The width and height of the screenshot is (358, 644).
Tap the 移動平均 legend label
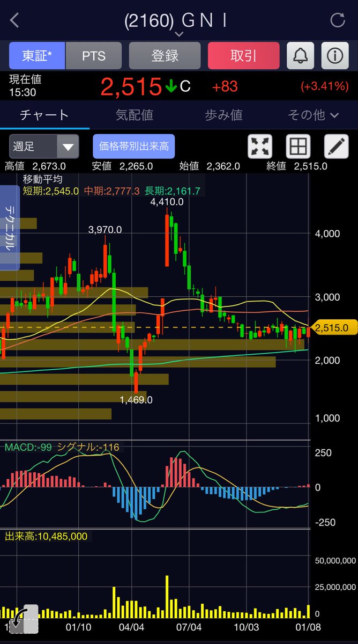pyautogui.click(x=42, y=179)
